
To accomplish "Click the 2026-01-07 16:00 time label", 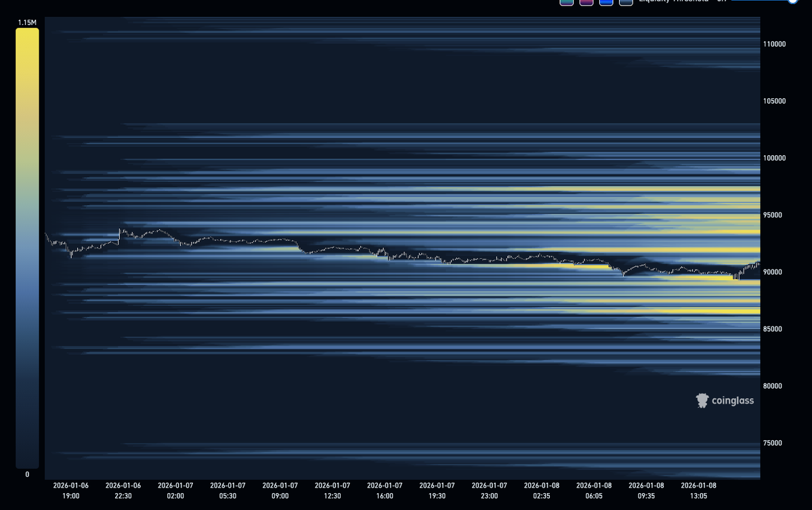I will coord(385,490).
